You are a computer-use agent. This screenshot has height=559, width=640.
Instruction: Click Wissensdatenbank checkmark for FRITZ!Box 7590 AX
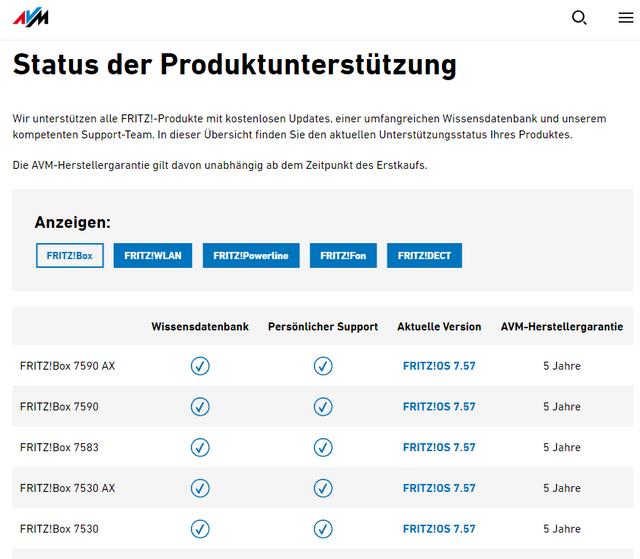coord(200,366)
